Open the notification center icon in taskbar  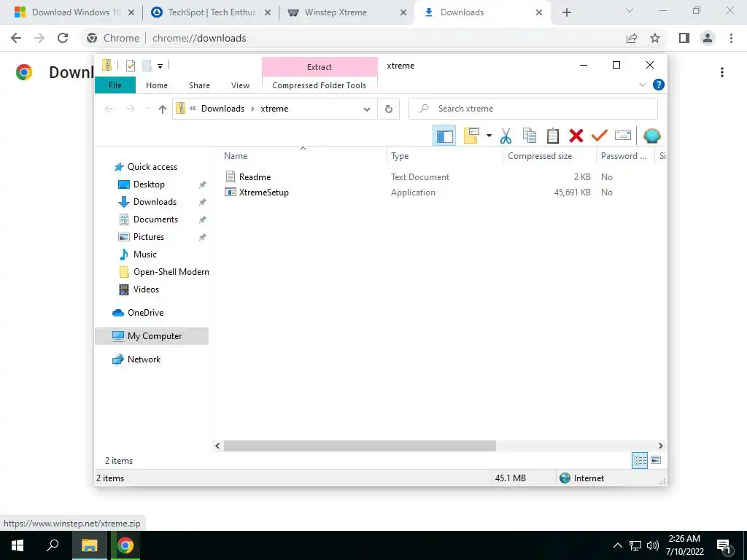click(724, 545)
